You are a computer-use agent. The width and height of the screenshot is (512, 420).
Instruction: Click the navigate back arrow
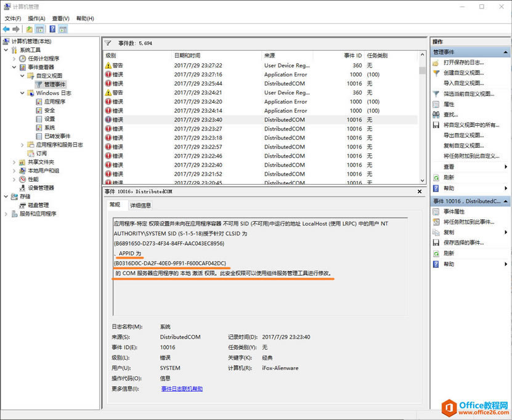pos(5,28)
